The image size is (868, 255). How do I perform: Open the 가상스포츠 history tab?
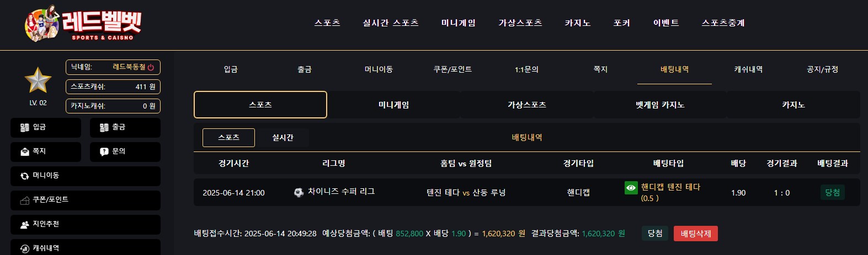click(527, 105)
